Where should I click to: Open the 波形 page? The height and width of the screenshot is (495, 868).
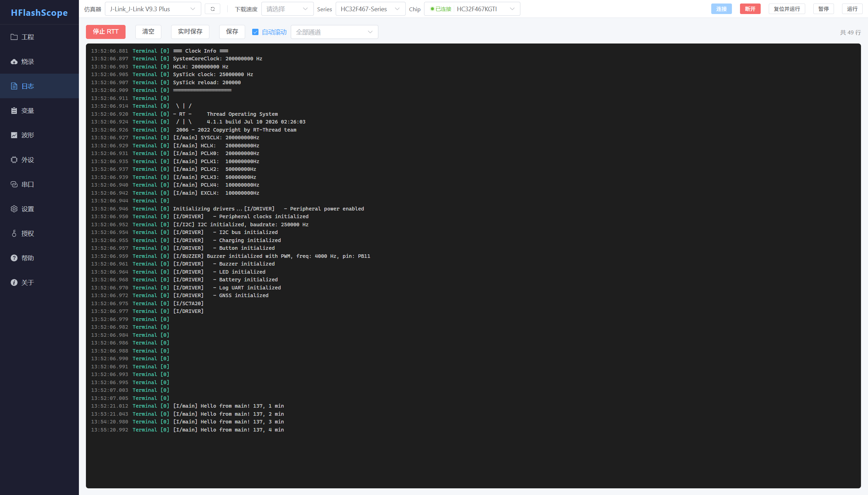pyautogui.click(x=39, y=135)
